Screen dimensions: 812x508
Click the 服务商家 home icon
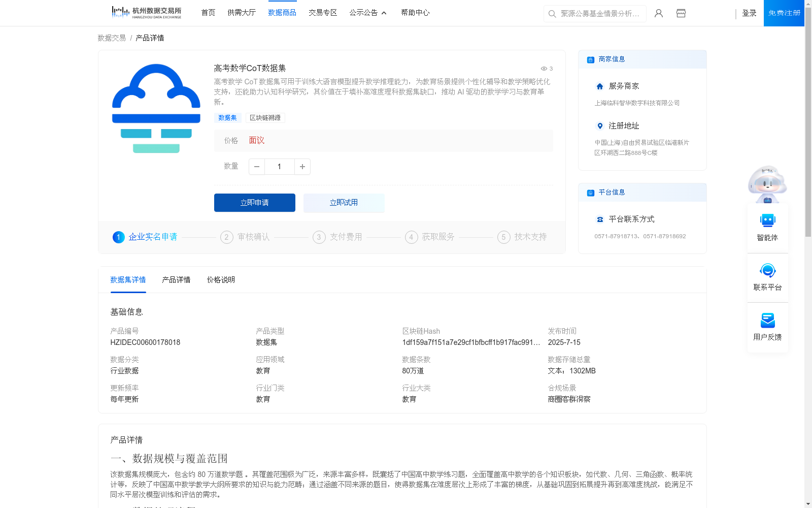[600, 86]
